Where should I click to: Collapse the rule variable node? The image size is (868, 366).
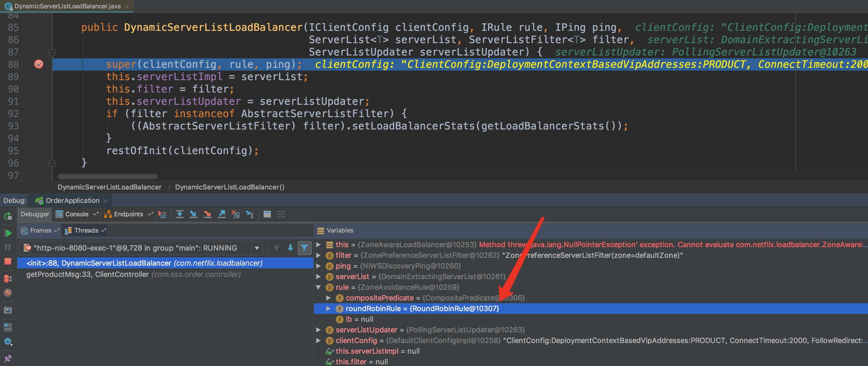(x=318, y=287)
